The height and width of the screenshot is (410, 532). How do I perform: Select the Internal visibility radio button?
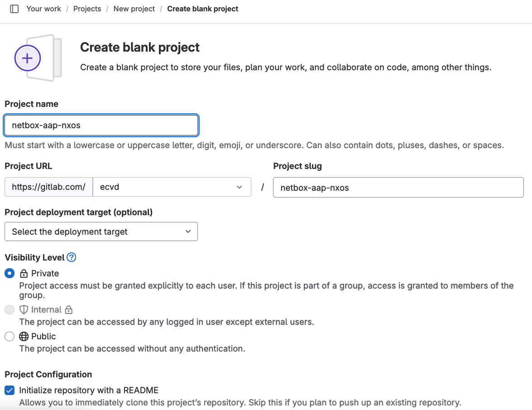click(x=10, y=309)
